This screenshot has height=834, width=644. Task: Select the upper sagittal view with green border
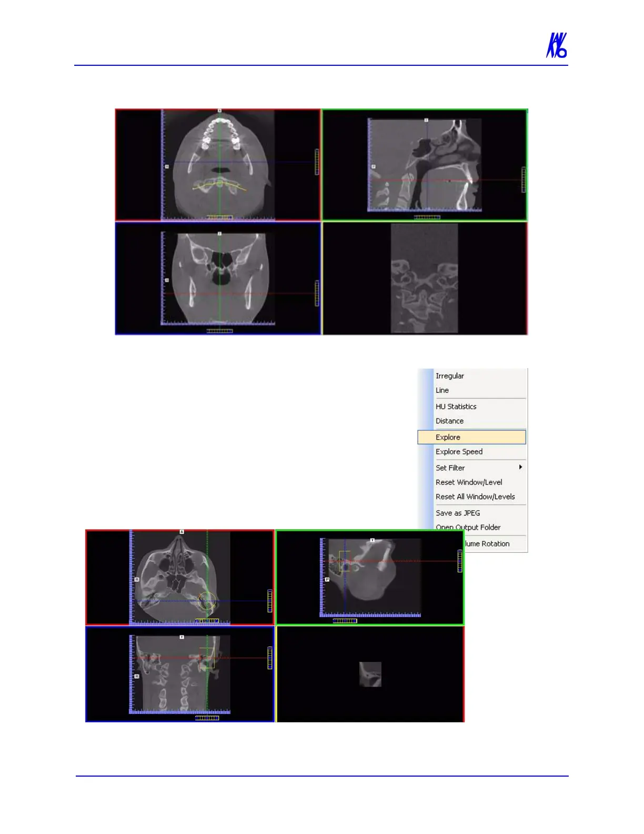[425, 165]
